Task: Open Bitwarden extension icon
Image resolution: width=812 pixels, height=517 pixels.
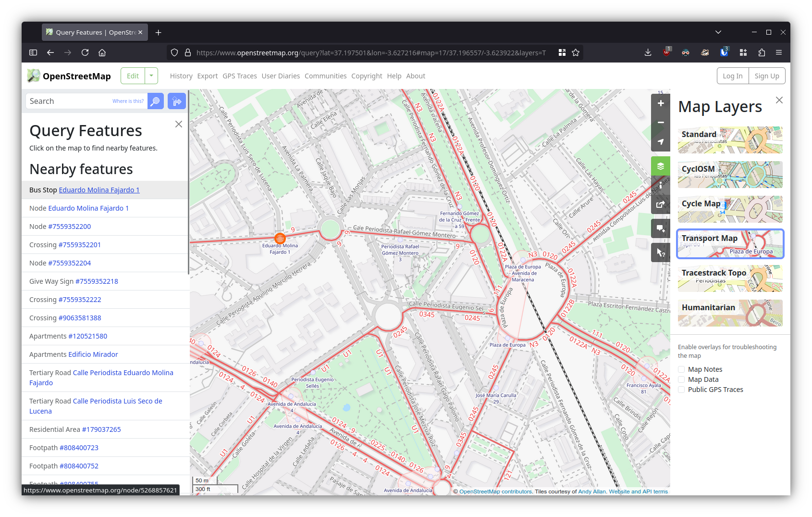Action: [724, 52]
